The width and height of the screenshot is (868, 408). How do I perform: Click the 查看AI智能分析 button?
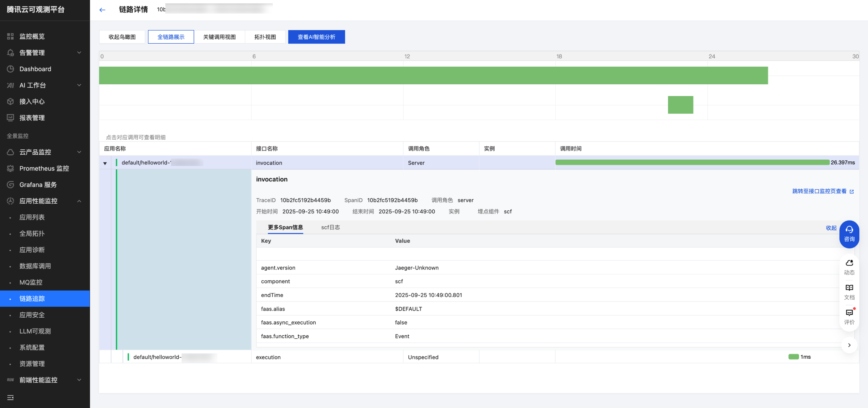tap(316, 37)
